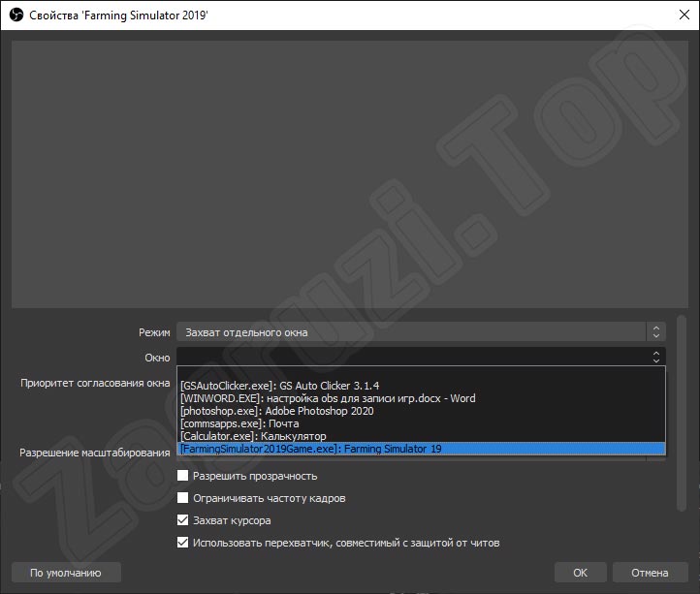The width and height of the screenshot is (700, 594).
Task: Choose GSAutoClicker.exe GS Auto Clicker 3.1.4
Action: coord(421,386)
